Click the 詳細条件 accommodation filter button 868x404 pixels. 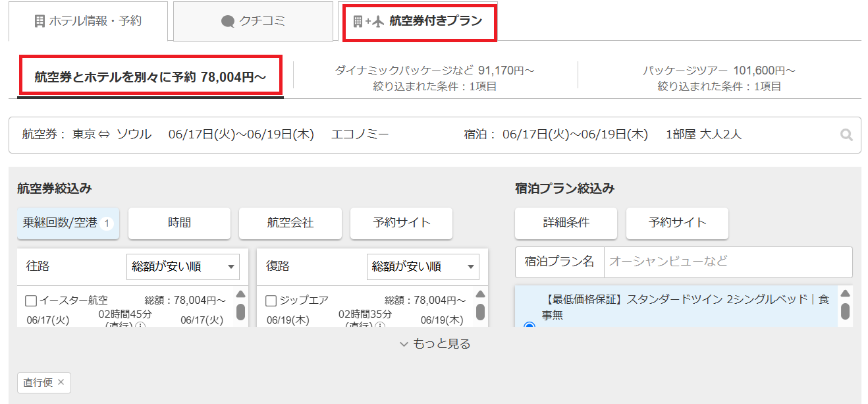566,223
